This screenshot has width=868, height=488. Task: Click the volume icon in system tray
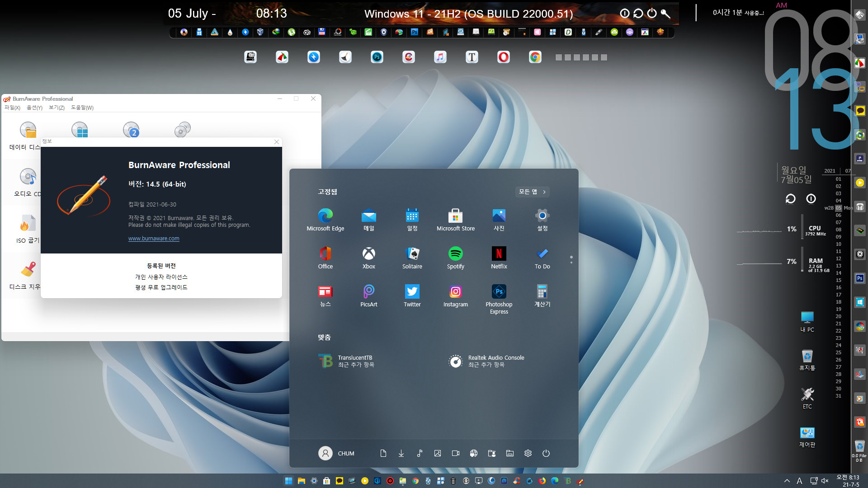coord(825,481)
